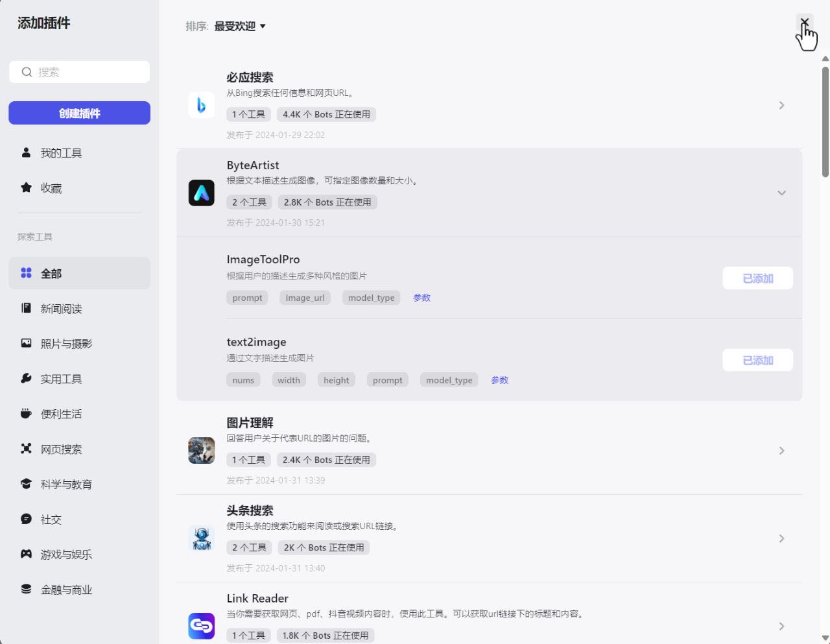Open the 收藏 favorites section
Viewport: 830px width, 644px height.
(x=51, y=188)
